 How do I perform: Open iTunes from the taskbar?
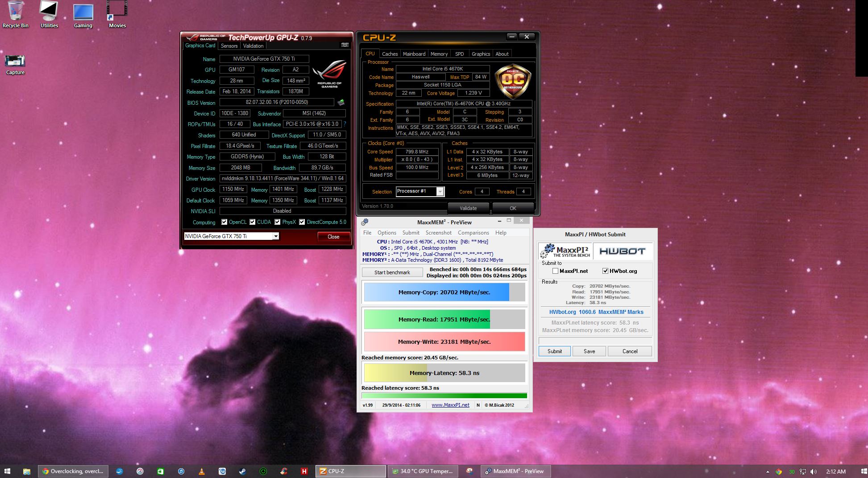[181, 471]
